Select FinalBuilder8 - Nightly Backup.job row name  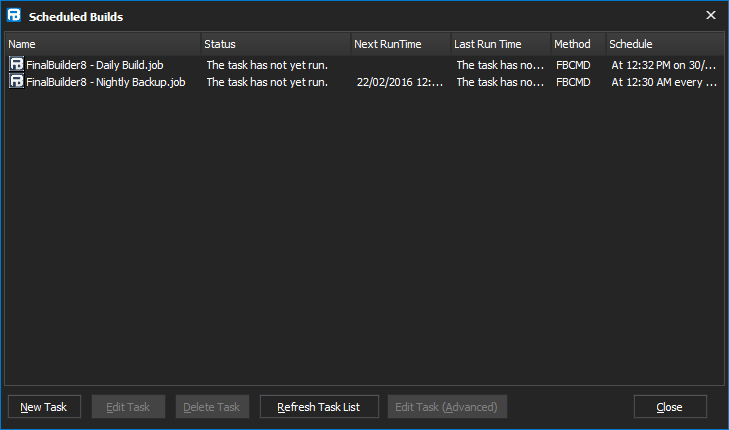tap(106, 82)
